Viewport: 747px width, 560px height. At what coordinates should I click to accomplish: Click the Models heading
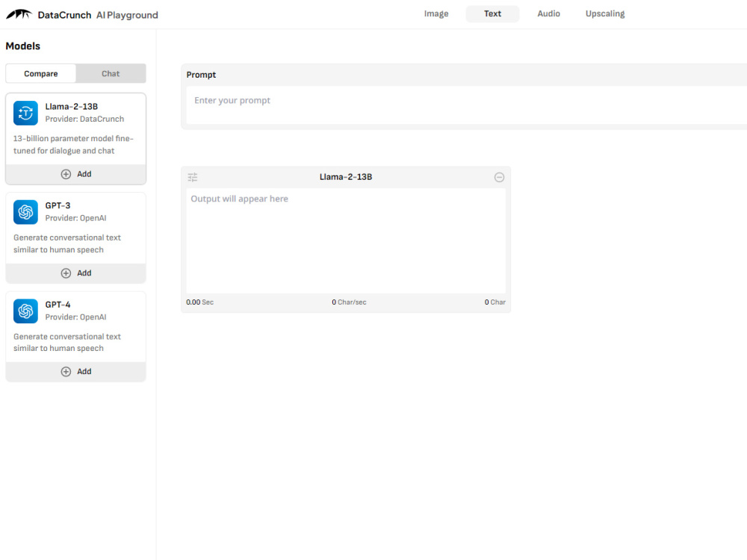(x=23, y=46)
